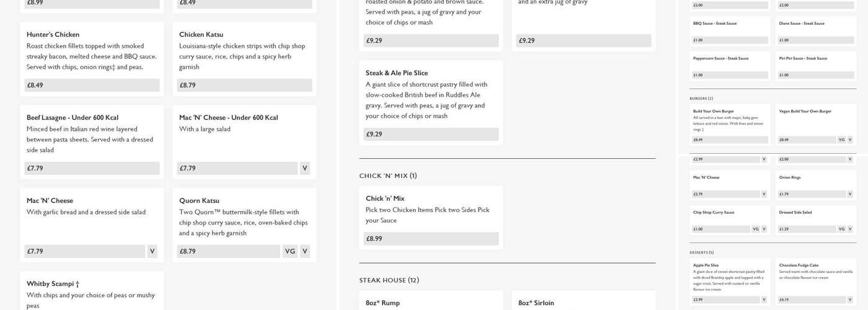This screenshot has width=868, height=310.
Task: Pick the Peppercorn Sauce - Steak Sauce card
Action: tap(729, 66)
